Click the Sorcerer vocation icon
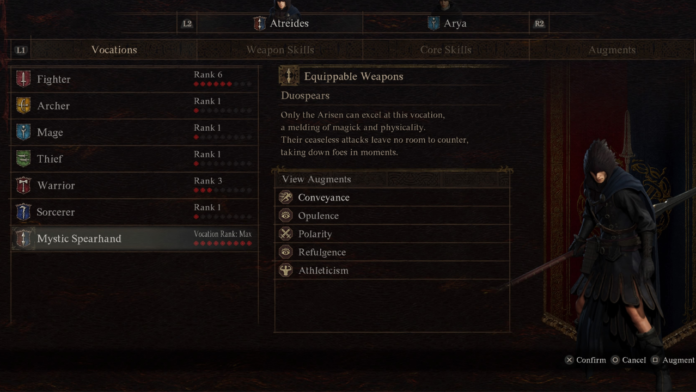 point(23,212)
